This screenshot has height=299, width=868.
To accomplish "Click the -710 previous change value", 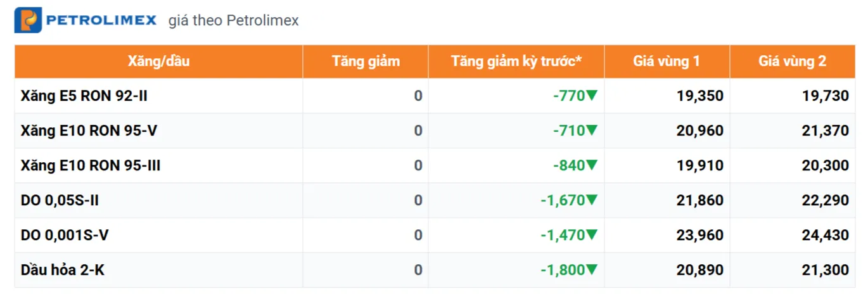I will coord(568,131).
